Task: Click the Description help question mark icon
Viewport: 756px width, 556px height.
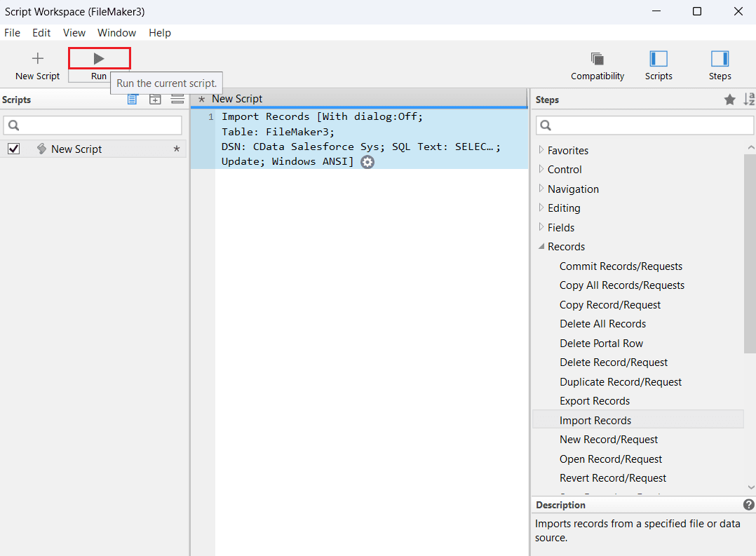Action: click(x=748, y=505)
